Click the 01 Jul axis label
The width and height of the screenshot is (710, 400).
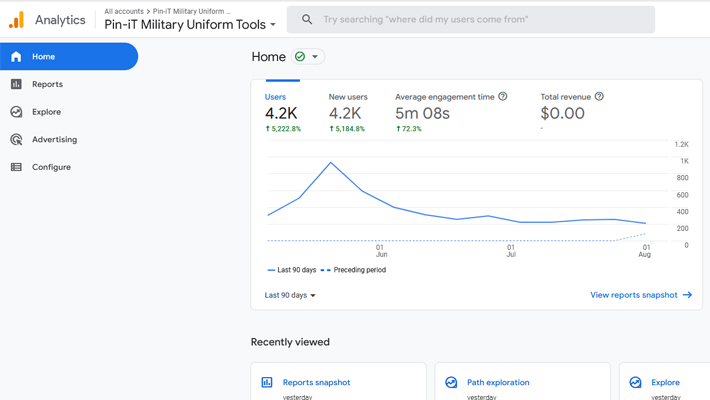click(511, 251)
